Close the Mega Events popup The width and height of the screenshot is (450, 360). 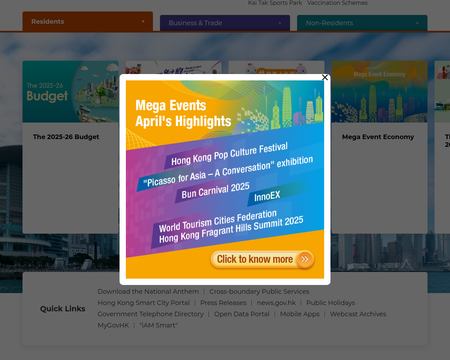325,77
